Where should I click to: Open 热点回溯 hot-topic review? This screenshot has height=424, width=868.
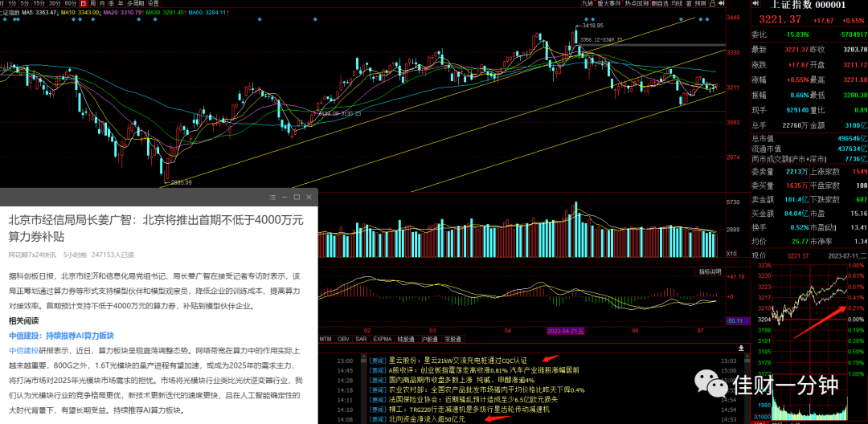click(637, 3)
